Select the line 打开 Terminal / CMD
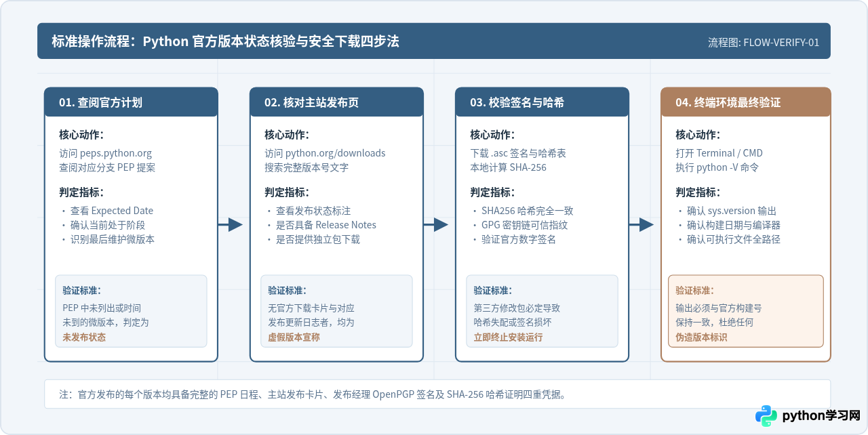The image size is (868, 435). click(x=719, y=153)
